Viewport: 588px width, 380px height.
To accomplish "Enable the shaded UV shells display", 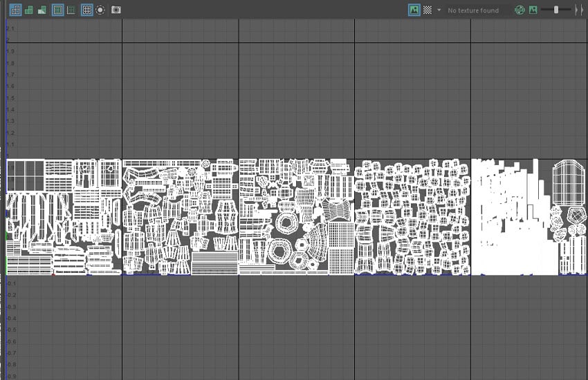I will click(29, 10).
